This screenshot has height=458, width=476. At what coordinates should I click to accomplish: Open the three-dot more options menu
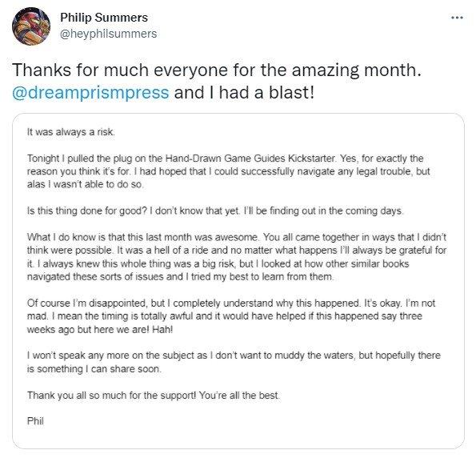point(457,18)
